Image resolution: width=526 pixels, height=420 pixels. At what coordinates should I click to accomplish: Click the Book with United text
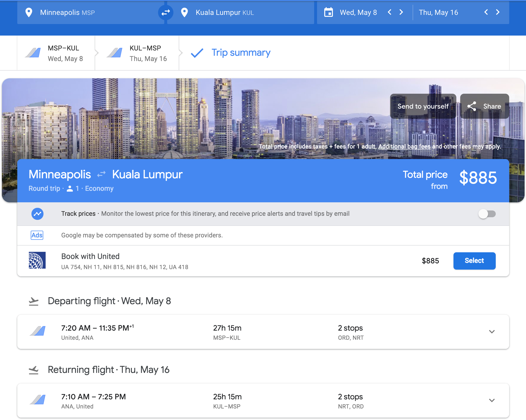pos(90,256)
